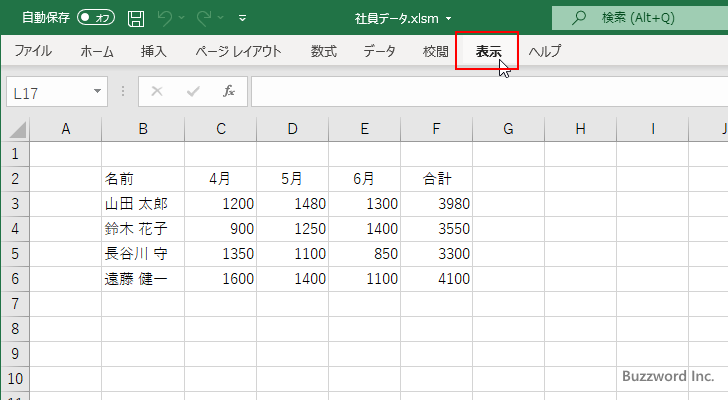Image resolution: width=728 pixels, height=400 pixels.
Task: Select the 名前 header cell
Action: [143, 179]
